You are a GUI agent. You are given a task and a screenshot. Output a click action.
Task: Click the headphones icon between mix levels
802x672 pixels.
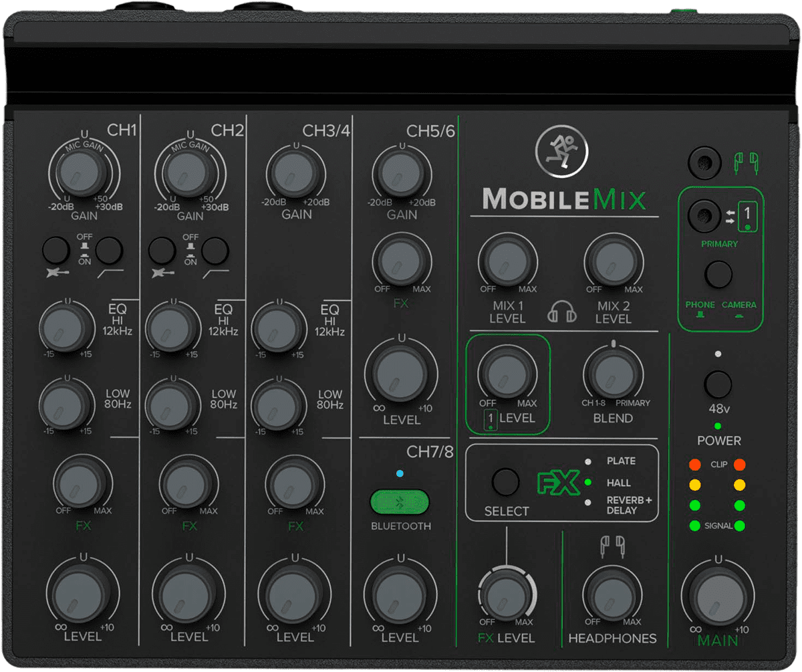pos(561,312)
